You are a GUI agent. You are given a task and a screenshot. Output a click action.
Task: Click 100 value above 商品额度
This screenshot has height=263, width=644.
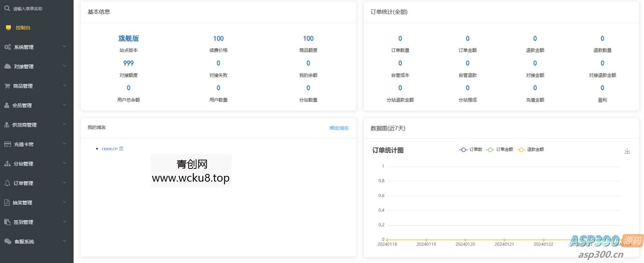308,39
